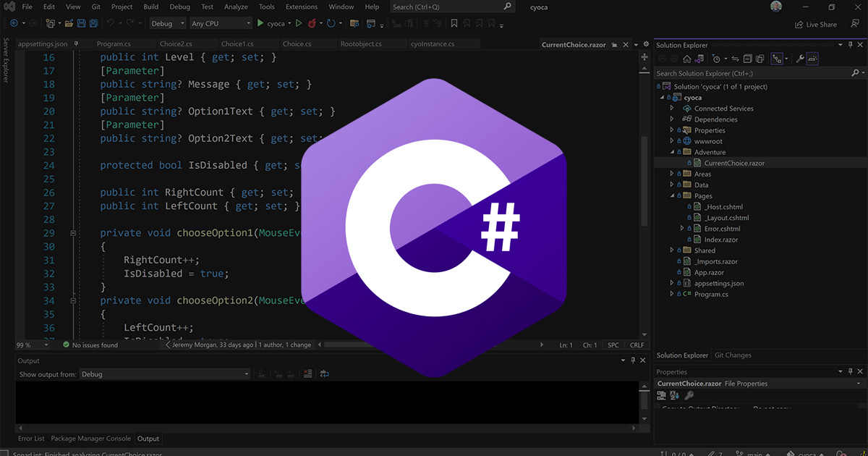This screenshot has height=456, width=868.
Task: Toggle a bookmark on the current line
Action: pyautogui.click(x=454, y=22)
